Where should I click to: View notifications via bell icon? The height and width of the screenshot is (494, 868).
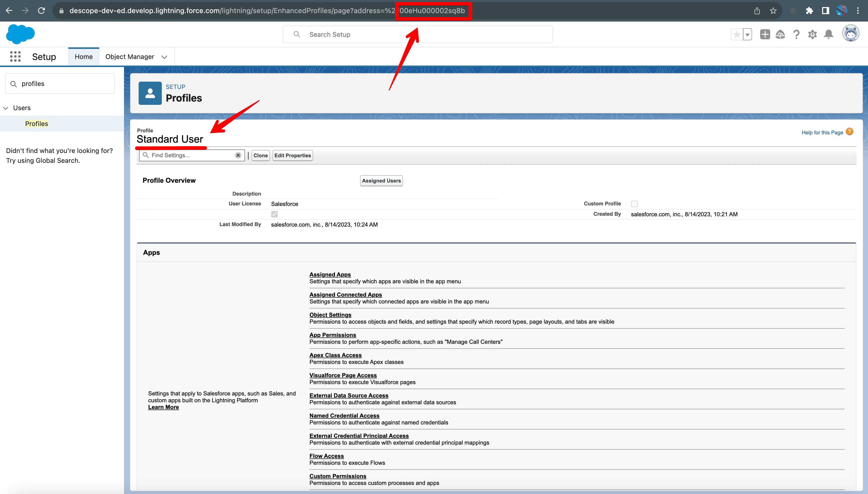(828, 34)
